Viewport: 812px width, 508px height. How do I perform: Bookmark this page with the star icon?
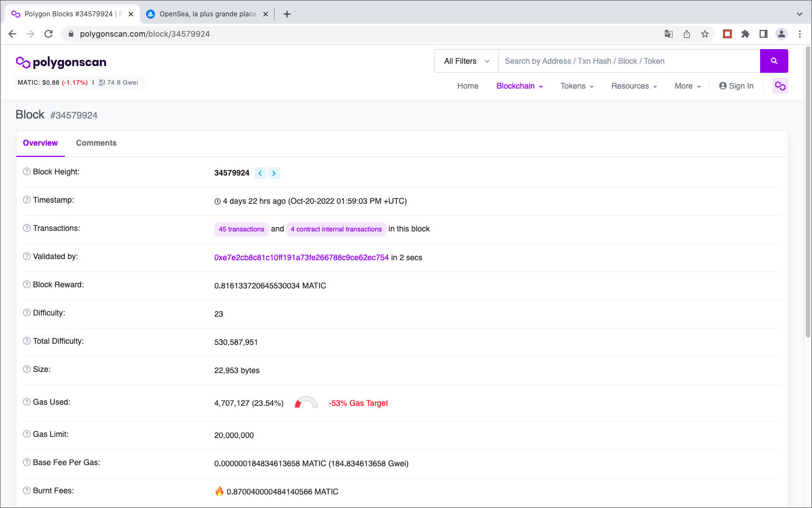pyautogui.click(x=705, y=34)
